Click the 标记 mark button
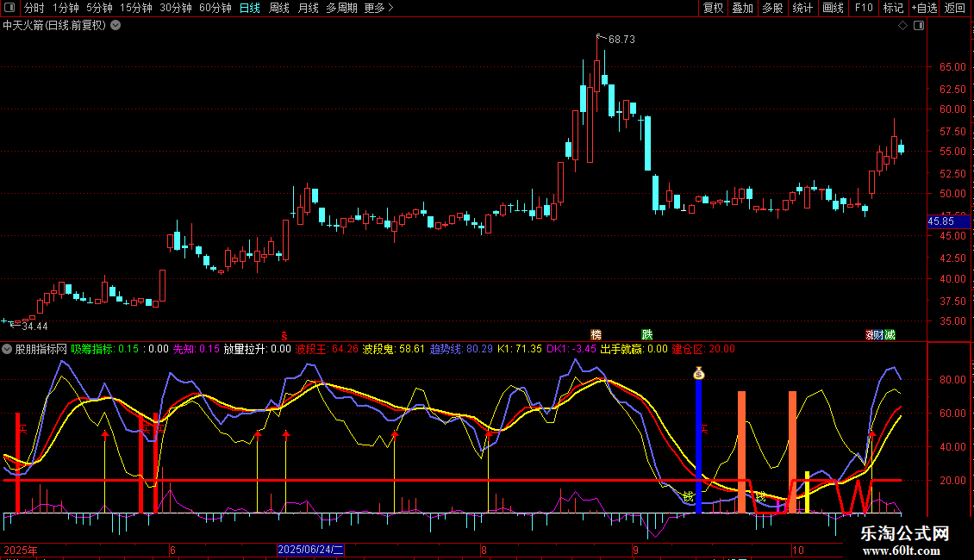Screen dimensions: 974x560 point(893,8)
